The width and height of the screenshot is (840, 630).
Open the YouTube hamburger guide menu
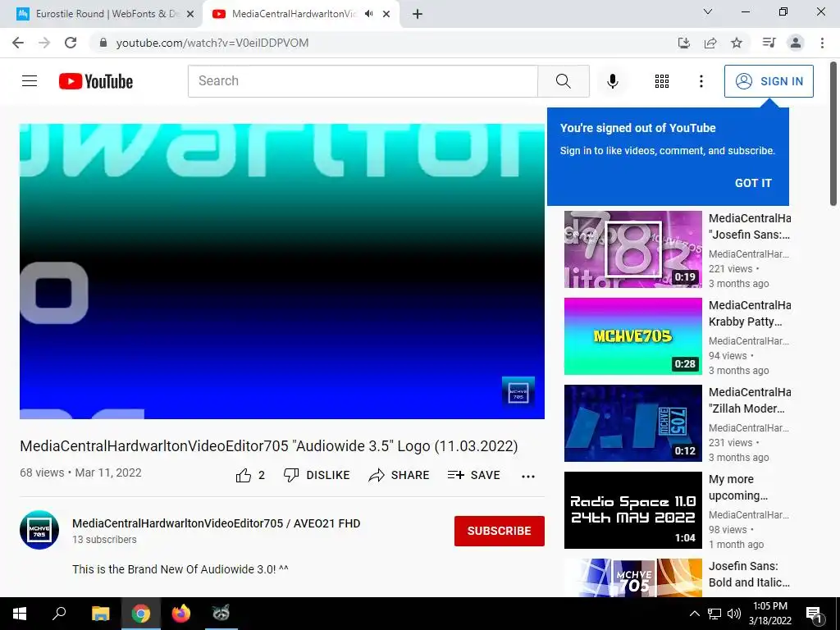30,81
